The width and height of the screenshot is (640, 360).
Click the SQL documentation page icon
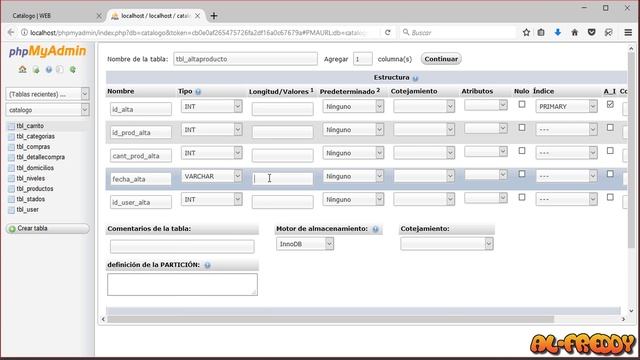click(x=60, y=70)
